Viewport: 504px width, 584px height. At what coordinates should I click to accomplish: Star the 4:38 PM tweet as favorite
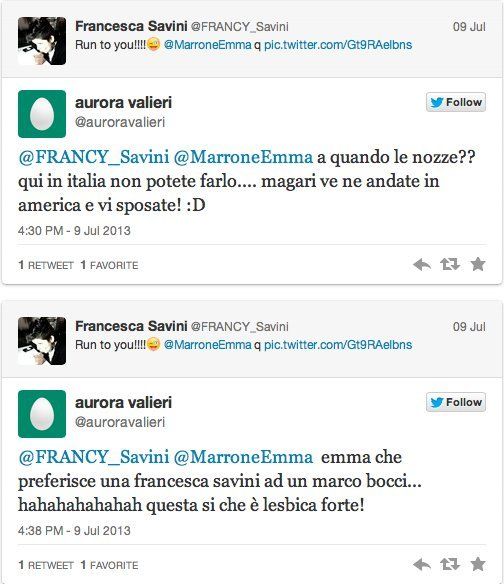pos(478,564)
